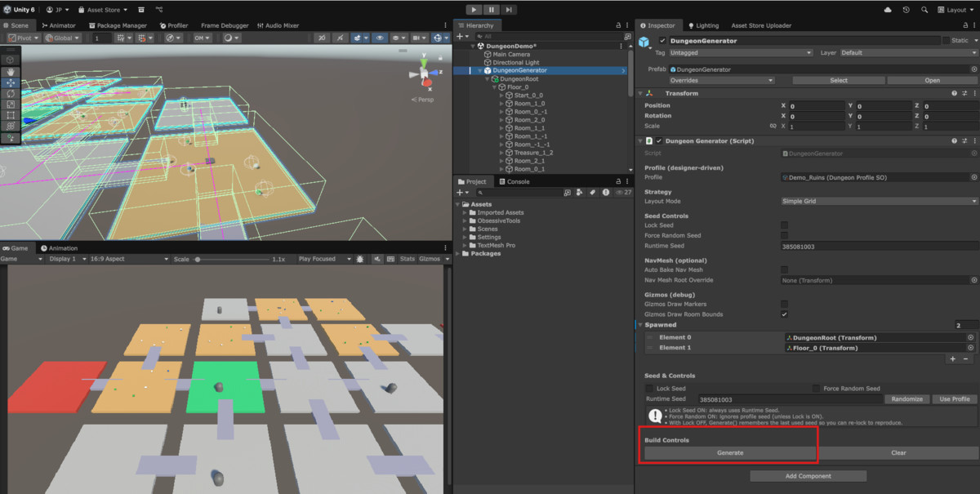Switch to the Lighting tab

pos(702,25)
